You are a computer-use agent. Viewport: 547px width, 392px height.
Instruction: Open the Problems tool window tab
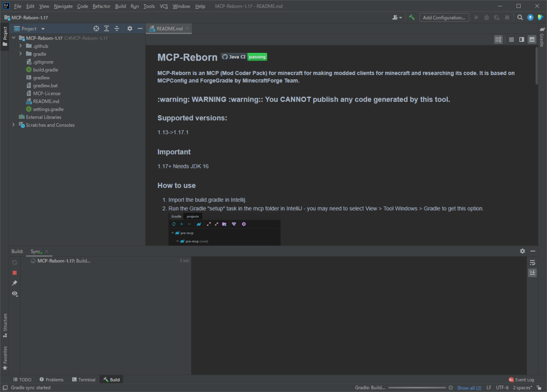[52, 380]
